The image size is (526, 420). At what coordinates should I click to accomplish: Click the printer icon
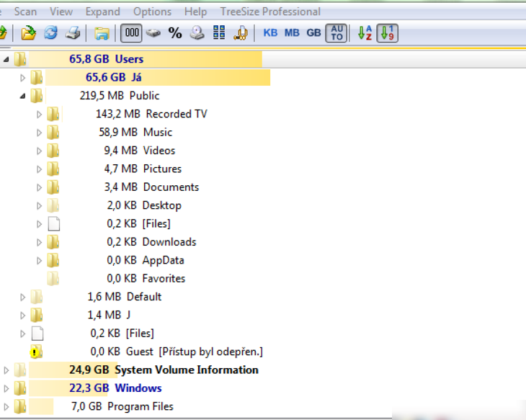pos(73,33)
